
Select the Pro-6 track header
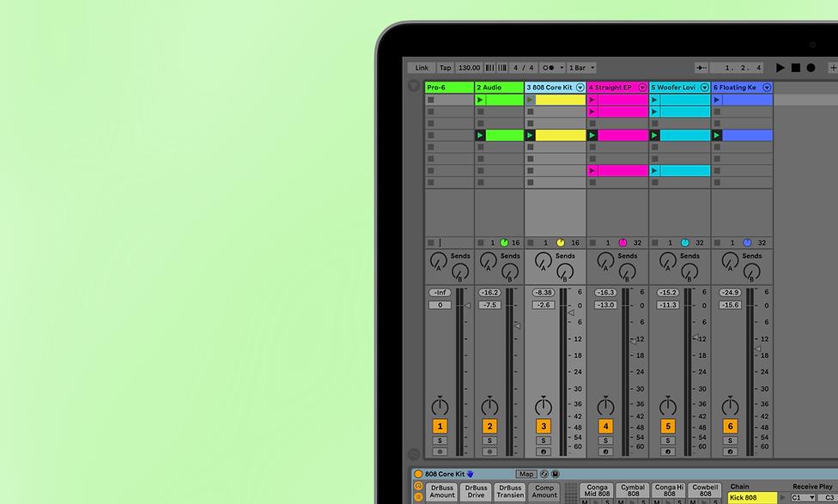click(449, 88)
